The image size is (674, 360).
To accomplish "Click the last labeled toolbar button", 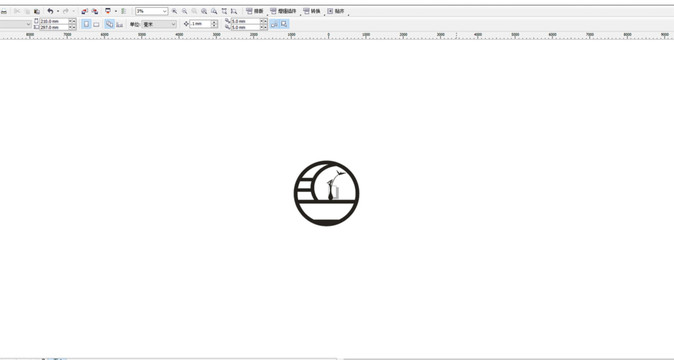I will point(336,11).
